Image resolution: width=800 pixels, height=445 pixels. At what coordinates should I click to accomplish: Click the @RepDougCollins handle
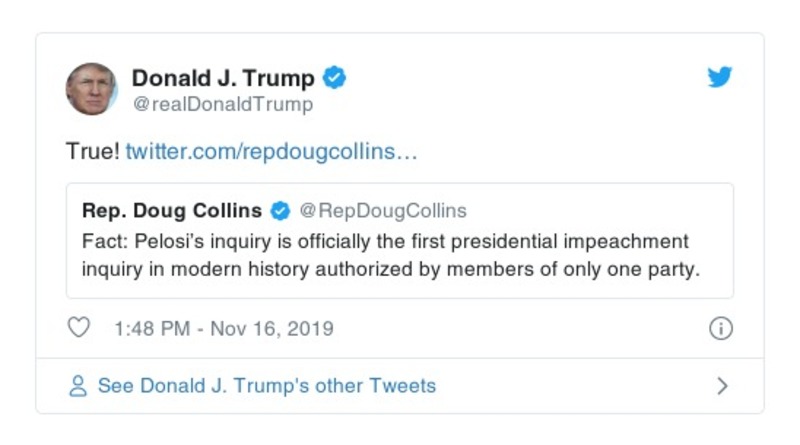[383, 211]
